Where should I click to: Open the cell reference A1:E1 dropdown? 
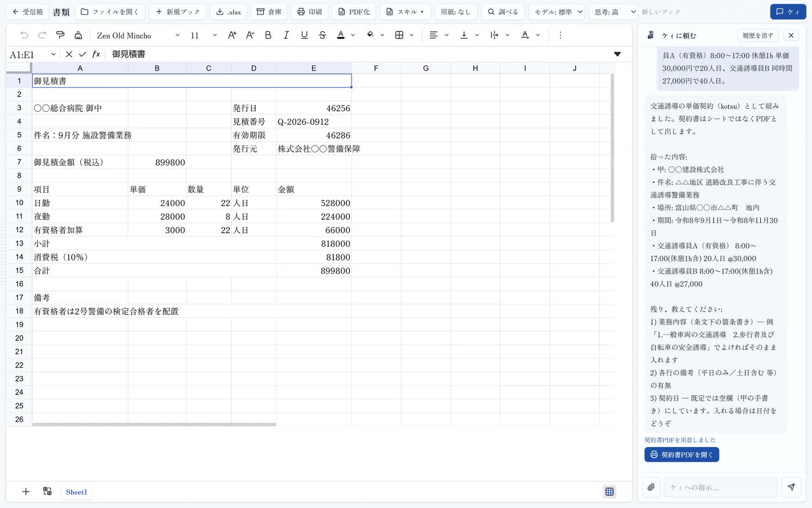pos(54,54)
